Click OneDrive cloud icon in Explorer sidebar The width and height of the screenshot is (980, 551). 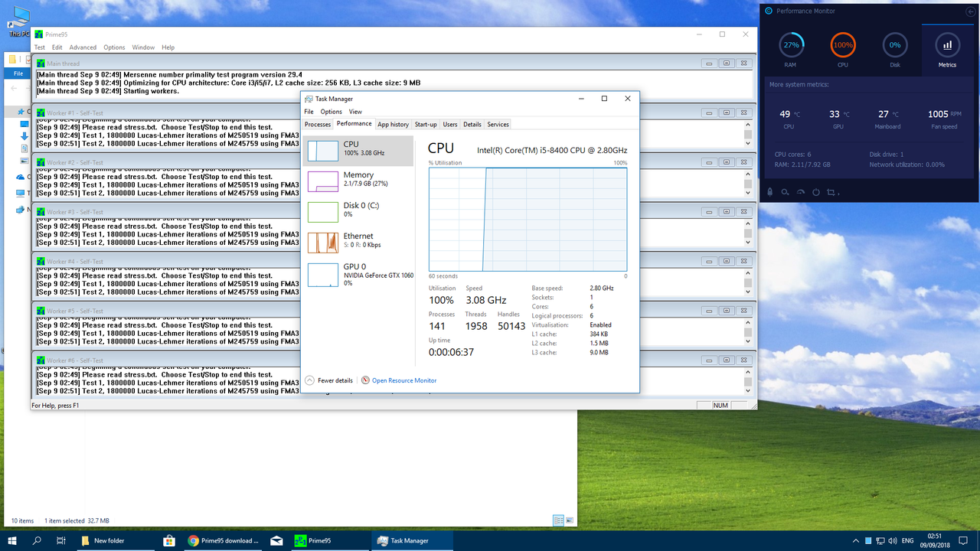tap(20, 177)
